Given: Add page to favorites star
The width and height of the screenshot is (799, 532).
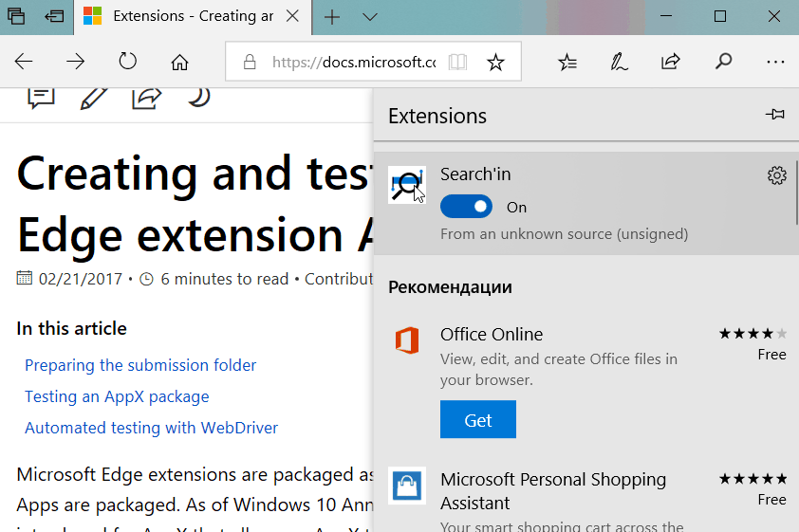Looking at the screenshot, I should (x=495, y=62).
